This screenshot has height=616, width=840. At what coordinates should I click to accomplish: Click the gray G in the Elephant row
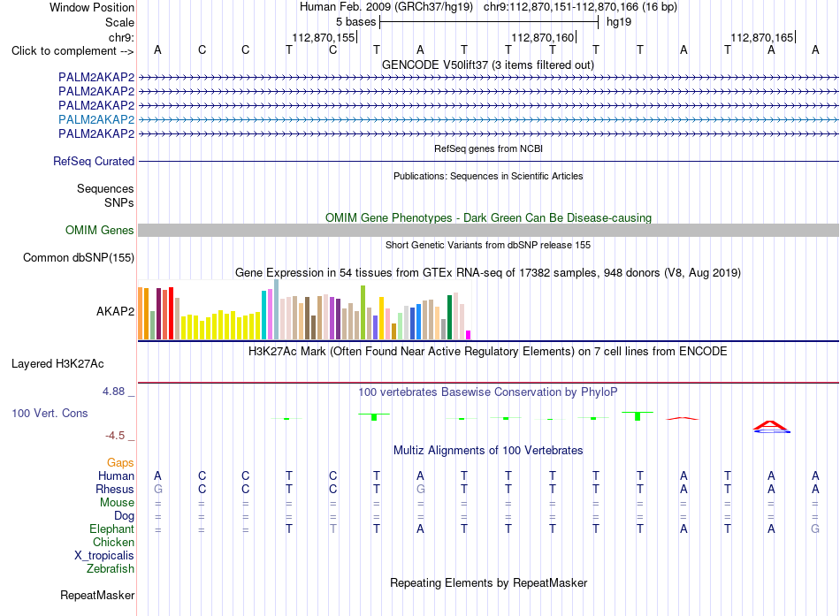tap(815, 529)
